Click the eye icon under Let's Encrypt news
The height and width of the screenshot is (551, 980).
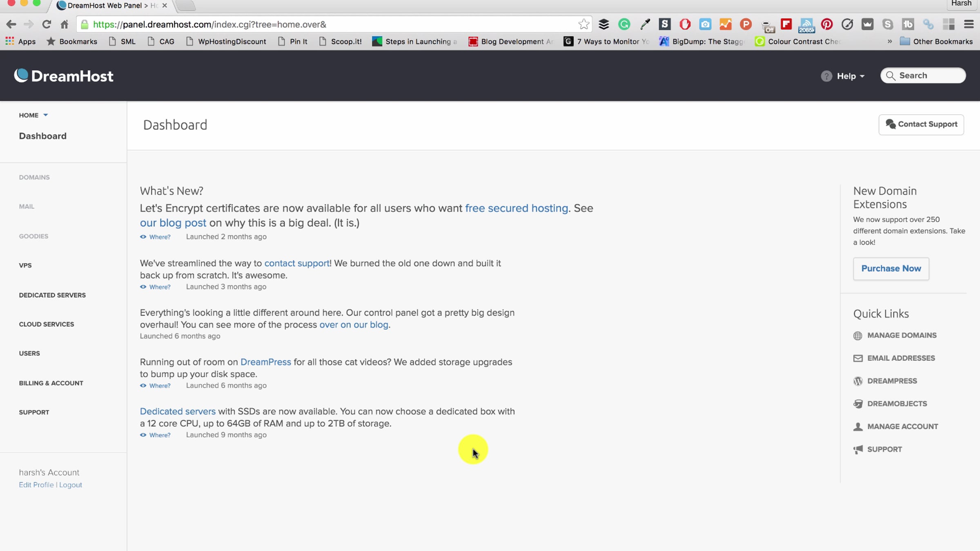pyautogui.click(x=143, y=237)
